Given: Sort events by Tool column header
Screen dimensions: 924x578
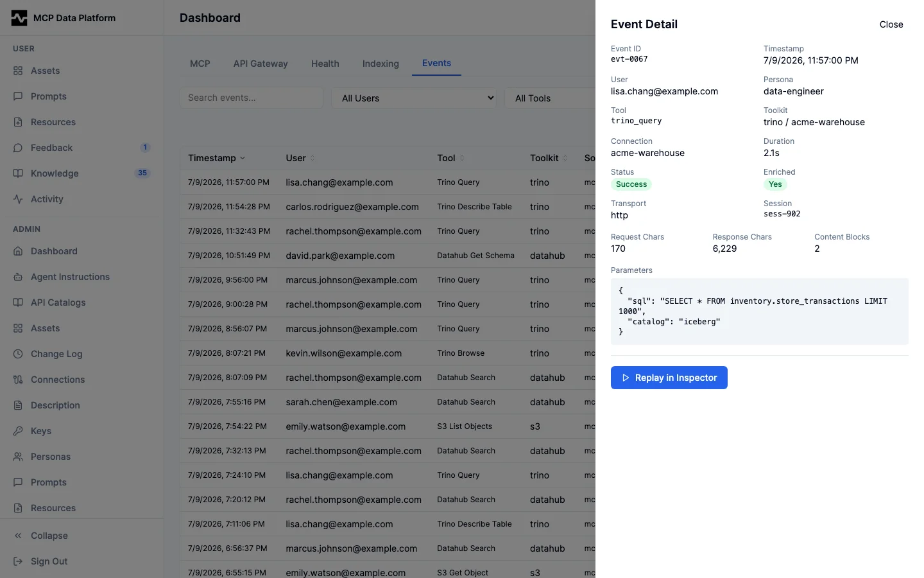Looking at the screenshot, I should (x=450, y=158).
